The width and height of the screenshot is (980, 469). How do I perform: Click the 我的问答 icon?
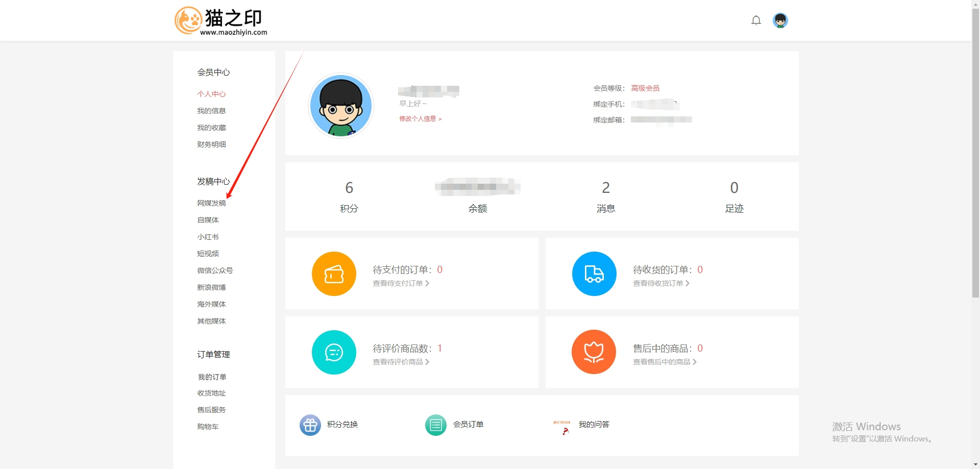[561, 427]
